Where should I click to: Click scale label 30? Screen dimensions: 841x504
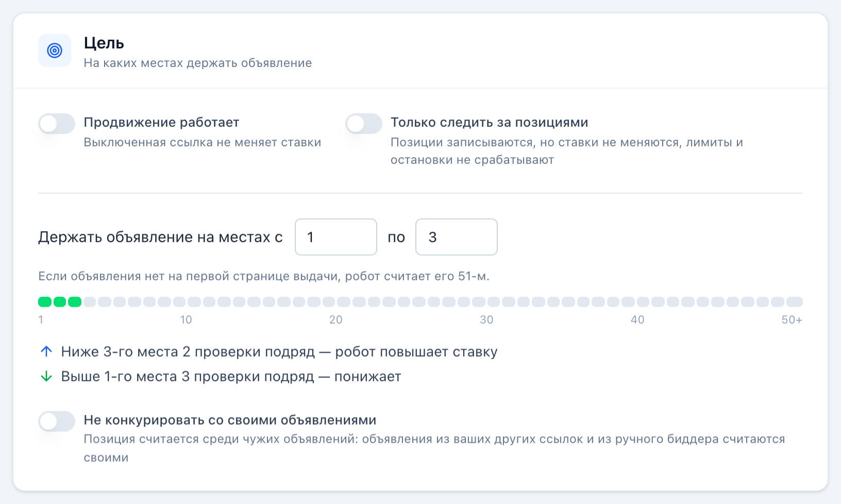point(486,320)
